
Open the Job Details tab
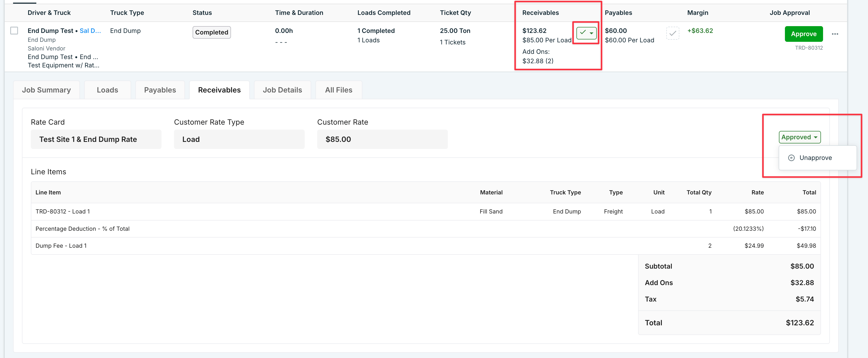(x=282, y=90)
